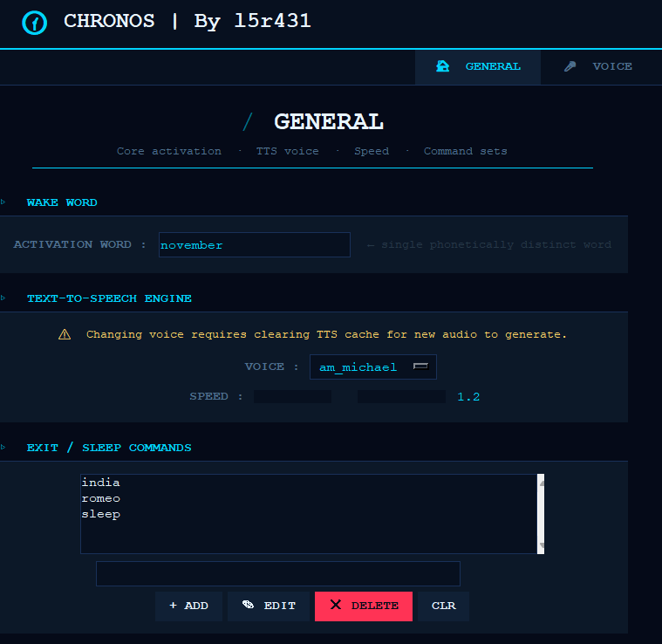Toggle the TEXT-TO-SPEECH ENGINE section triangle
The image size is (662, 644).
pos(3,298)
